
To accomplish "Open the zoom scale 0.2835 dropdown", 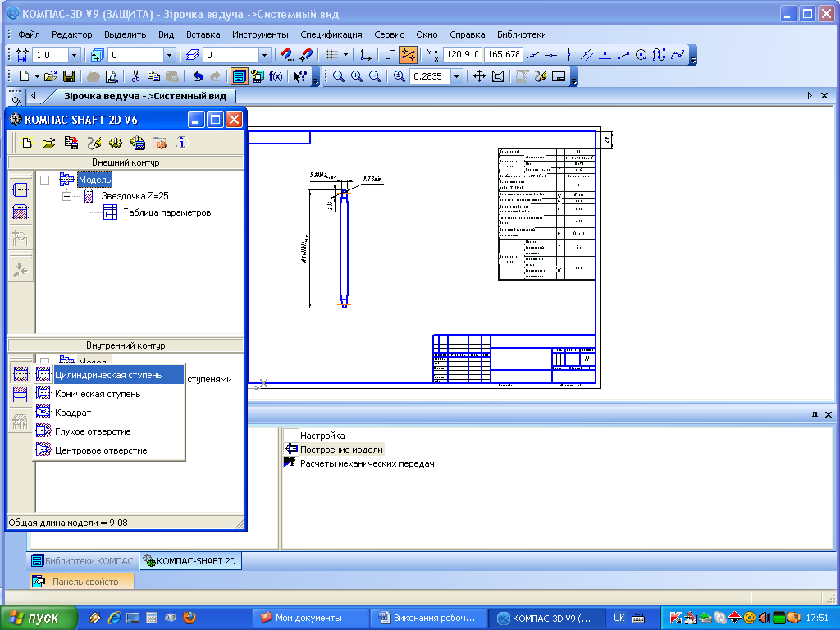I will [x=456, y=76].
